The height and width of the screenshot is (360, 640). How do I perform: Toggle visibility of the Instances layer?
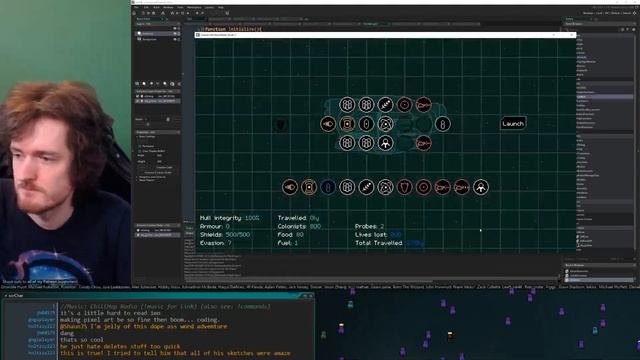175,33
